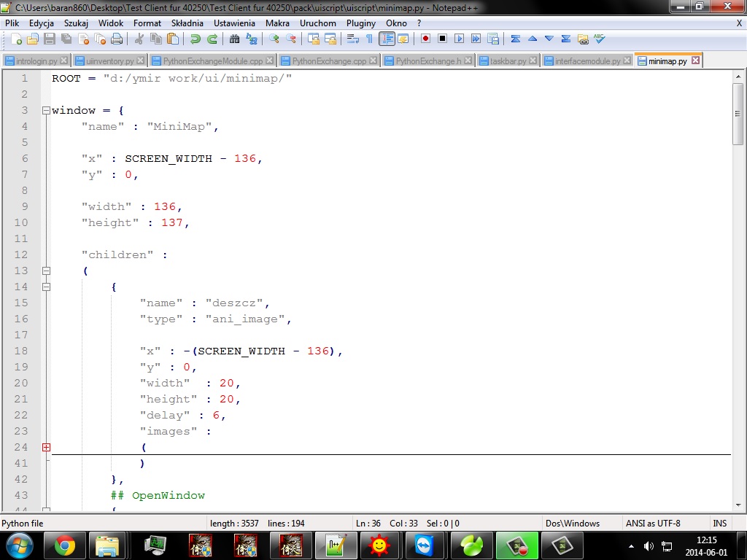Image resolution: width=747 pixels, height=560 pixels.
Task: Create a new file with New icon
Action: [x=16, y=39]
